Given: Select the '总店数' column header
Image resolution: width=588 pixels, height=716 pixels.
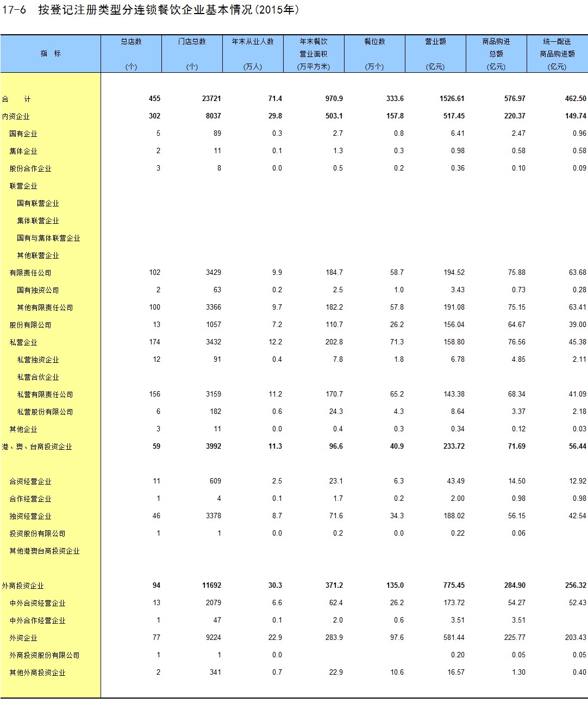Looking at the screenshot, I should [x=131, y=54].
